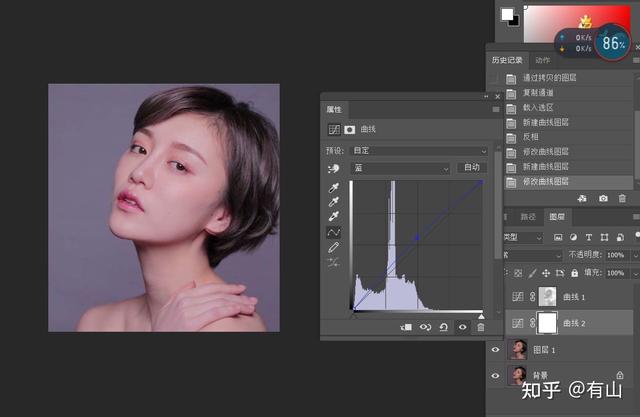Click the 曲线 2 white mask thumbnail
The image size is (640, 417).
(547, 323)
